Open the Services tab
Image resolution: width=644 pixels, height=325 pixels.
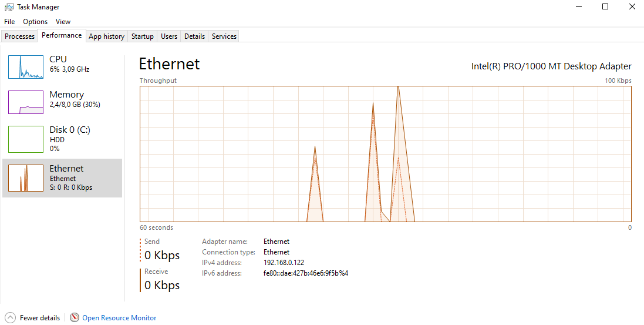tap(224, 36)
